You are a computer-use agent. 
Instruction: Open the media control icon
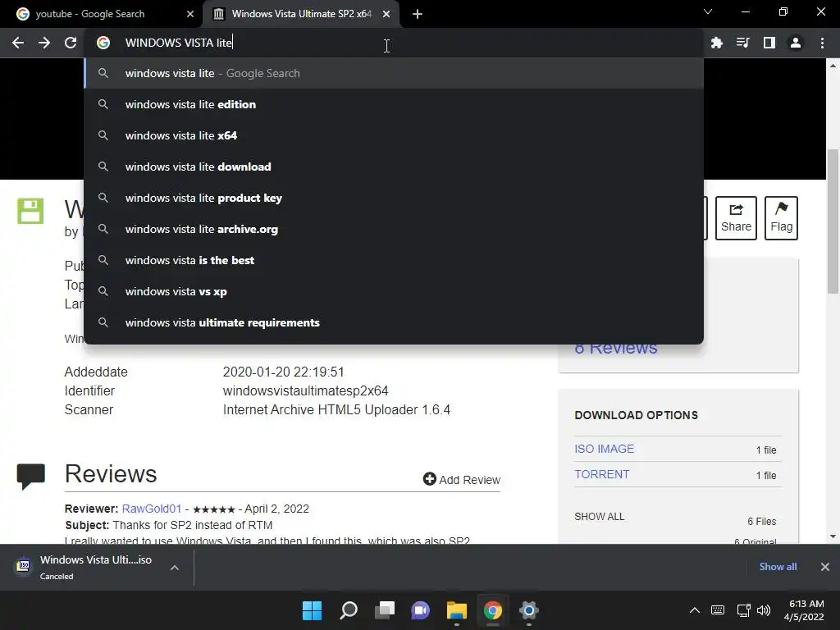click(742, 43)
